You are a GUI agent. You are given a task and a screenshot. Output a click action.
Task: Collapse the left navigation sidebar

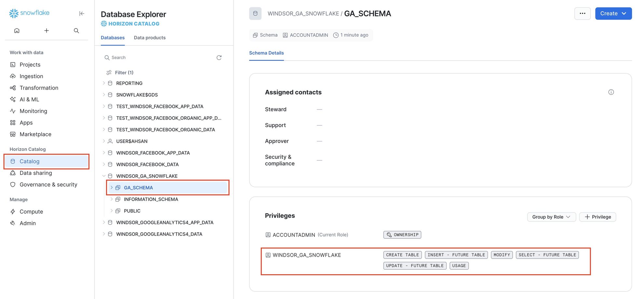82,13
